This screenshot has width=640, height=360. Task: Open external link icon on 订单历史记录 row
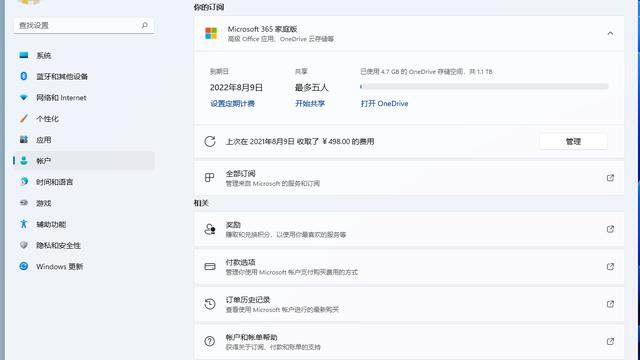(610, 304)
